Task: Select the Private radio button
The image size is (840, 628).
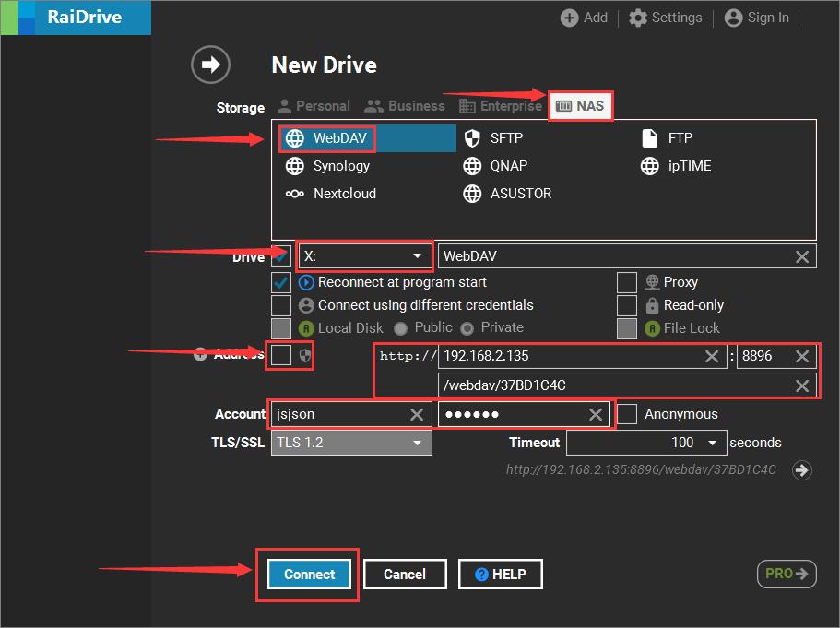Action: point(467,328)
